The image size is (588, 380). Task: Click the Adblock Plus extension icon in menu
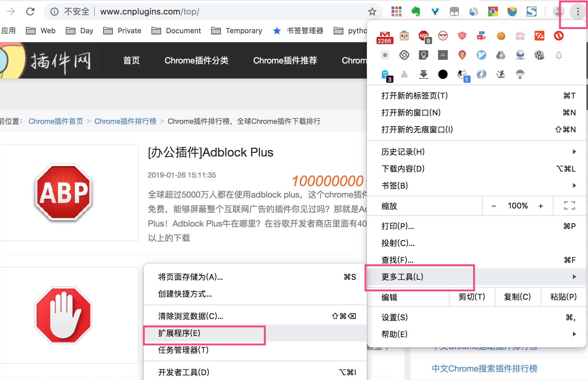pyautogui.click(x=424, y=36)
